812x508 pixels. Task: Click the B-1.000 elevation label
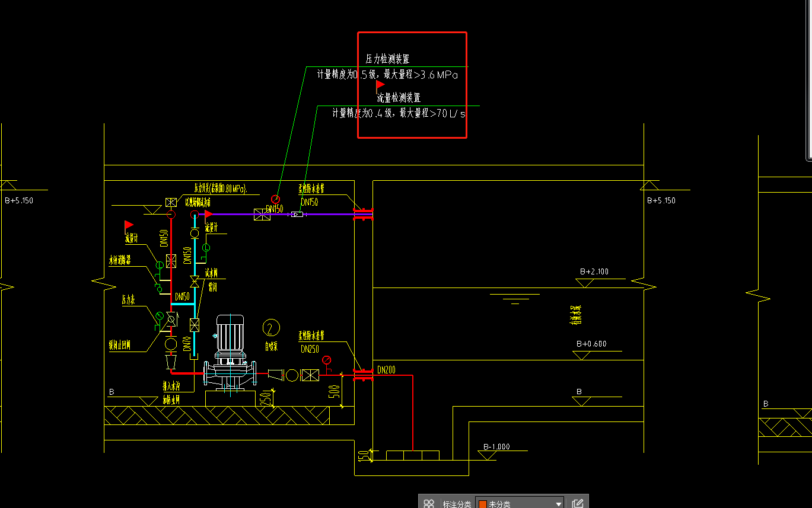click(496, 446)
